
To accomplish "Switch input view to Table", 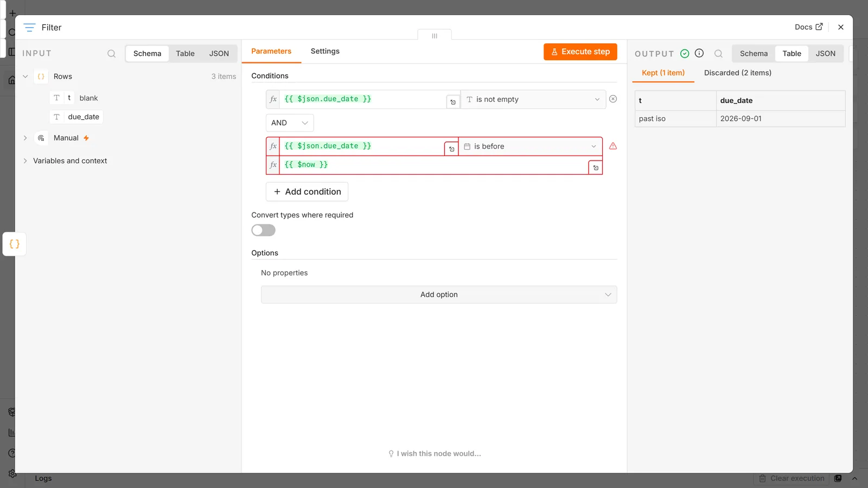I will pos(185,54).
